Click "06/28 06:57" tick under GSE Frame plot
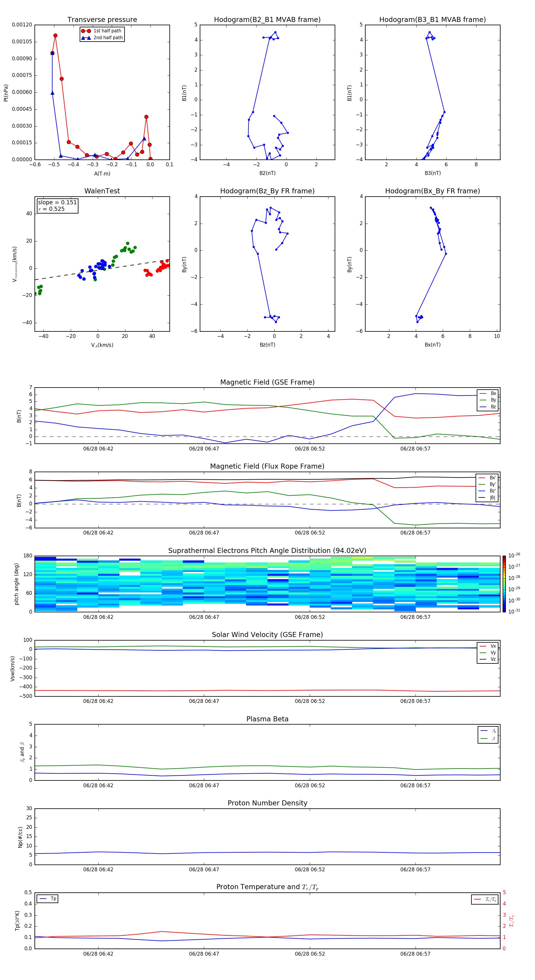This screenshot has width=535, height=980. coord(416,448)
